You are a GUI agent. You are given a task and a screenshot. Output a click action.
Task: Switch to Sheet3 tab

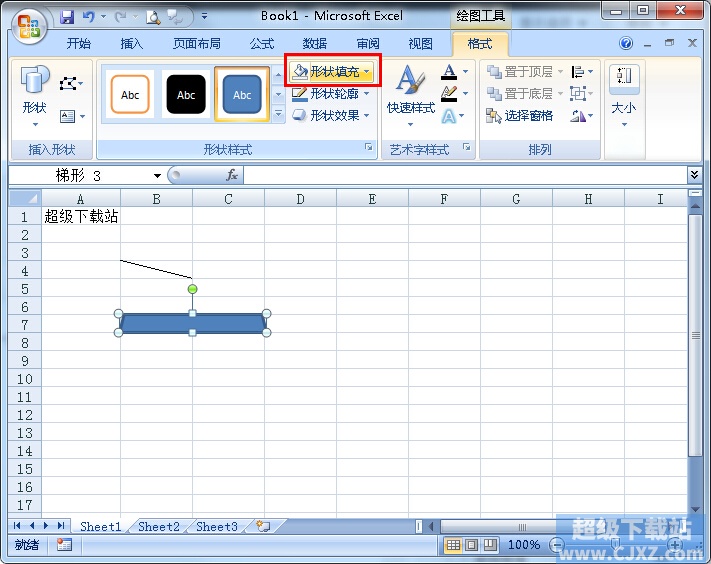[x=217, y=526]
